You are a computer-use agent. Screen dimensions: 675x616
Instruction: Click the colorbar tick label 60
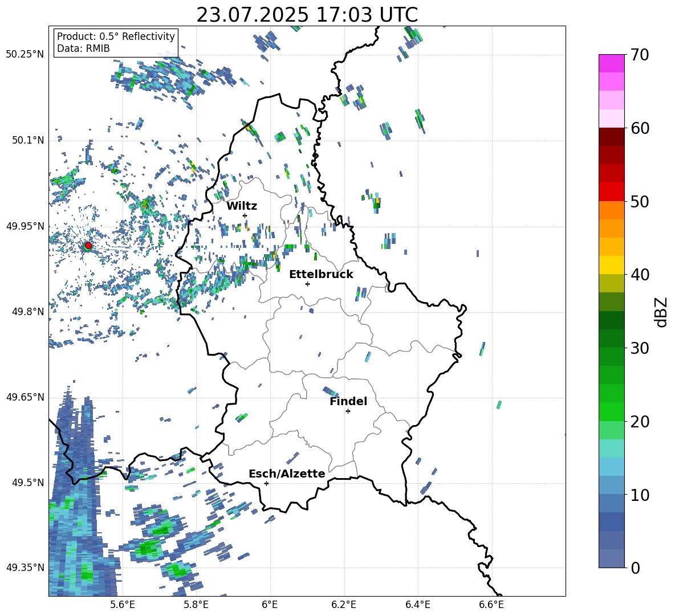coord(640,128)
